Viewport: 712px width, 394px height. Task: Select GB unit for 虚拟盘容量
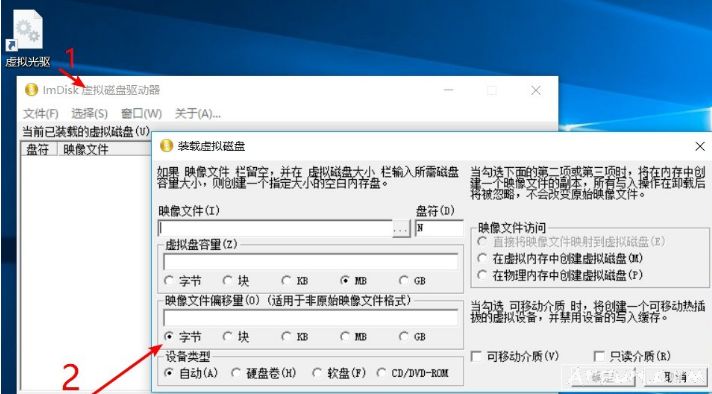412,281
